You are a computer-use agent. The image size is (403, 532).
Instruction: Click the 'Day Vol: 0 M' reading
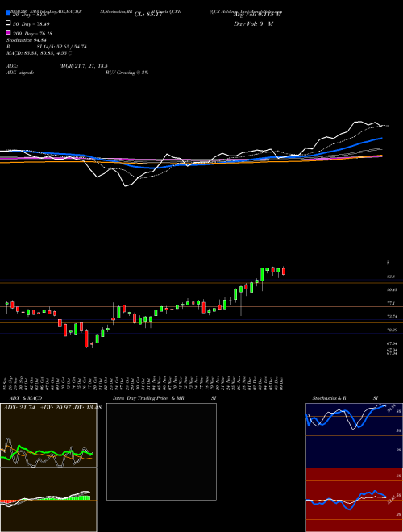click(x=253, y=23)
